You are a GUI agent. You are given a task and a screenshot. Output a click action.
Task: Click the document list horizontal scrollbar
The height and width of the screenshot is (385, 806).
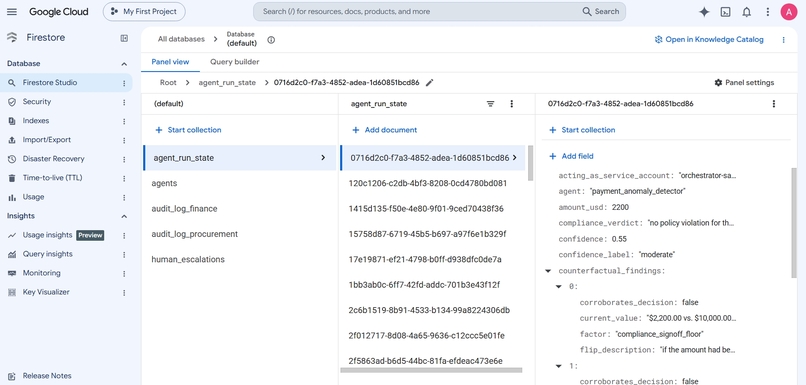click(431, 370)
